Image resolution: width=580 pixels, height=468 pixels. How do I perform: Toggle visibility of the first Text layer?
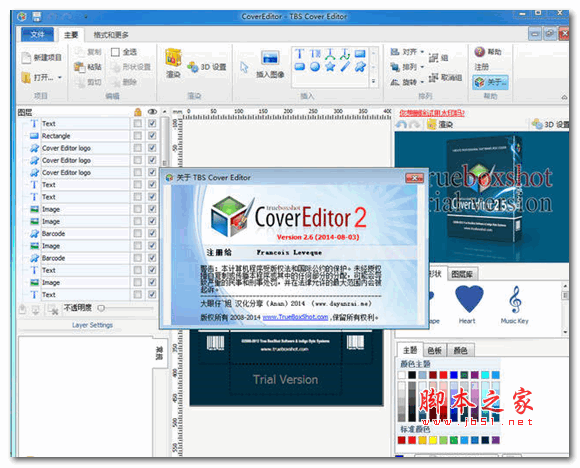[x=152, y=124]
